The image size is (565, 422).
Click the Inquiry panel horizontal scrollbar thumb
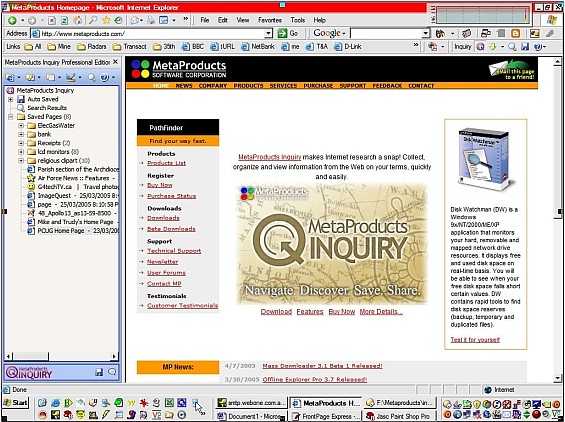click(30, 356)
